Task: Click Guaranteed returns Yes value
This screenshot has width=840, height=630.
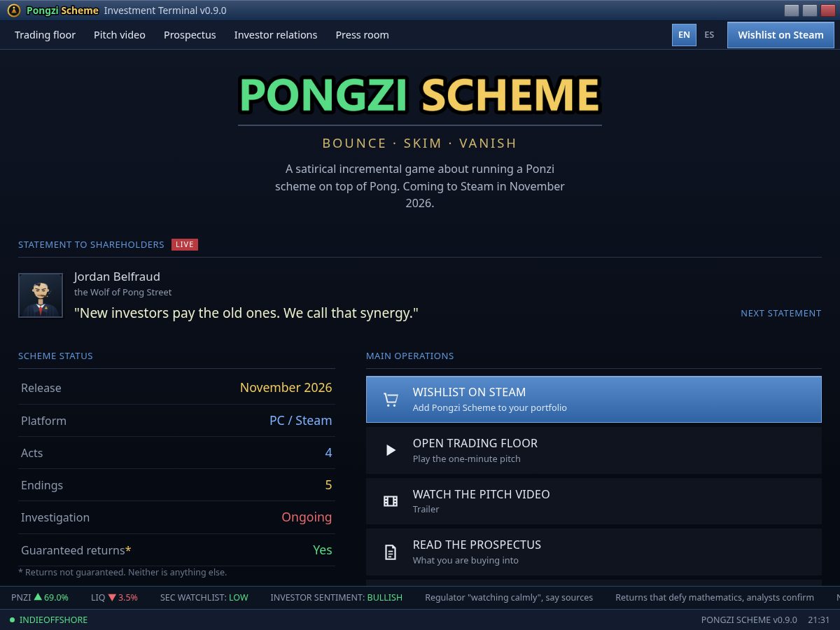Action: pos(323,550)
